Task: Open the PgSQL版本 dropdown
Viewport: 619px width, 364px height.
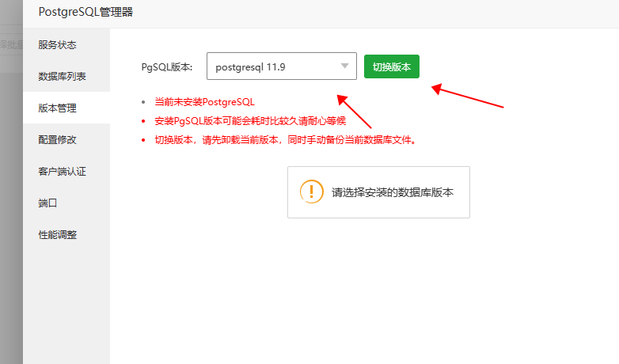Action: (x=282, y=66)
